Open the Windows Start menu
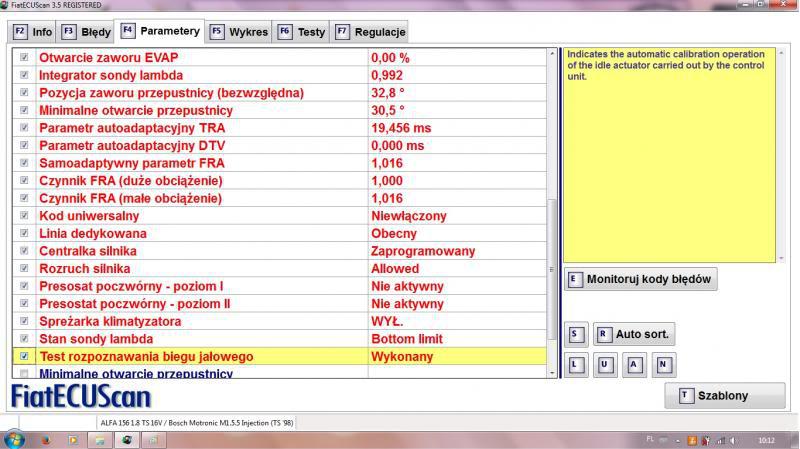The width and height of the screenshot is (800, 449). point(16,439)
